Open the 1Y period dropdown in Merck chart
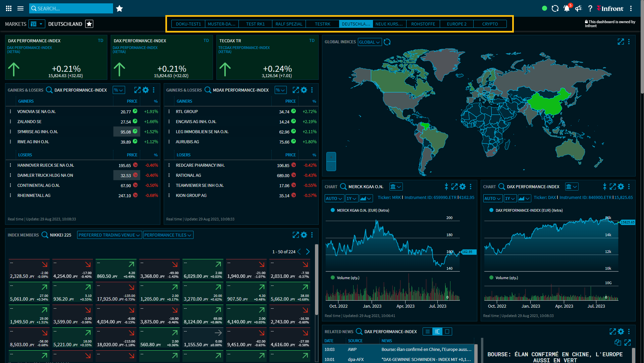 click(352, 198)
